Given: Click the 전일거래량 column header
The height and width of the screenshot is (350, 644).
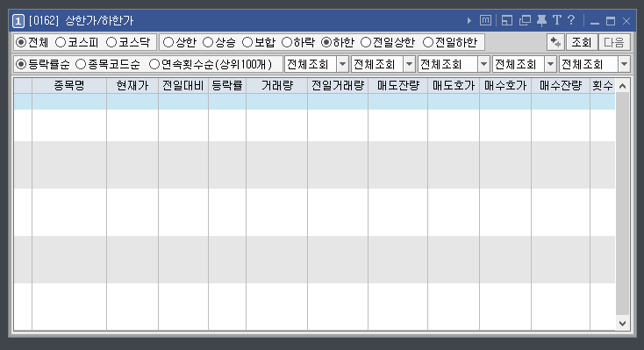Looking at the screenshot, I should tap(338, 85).
